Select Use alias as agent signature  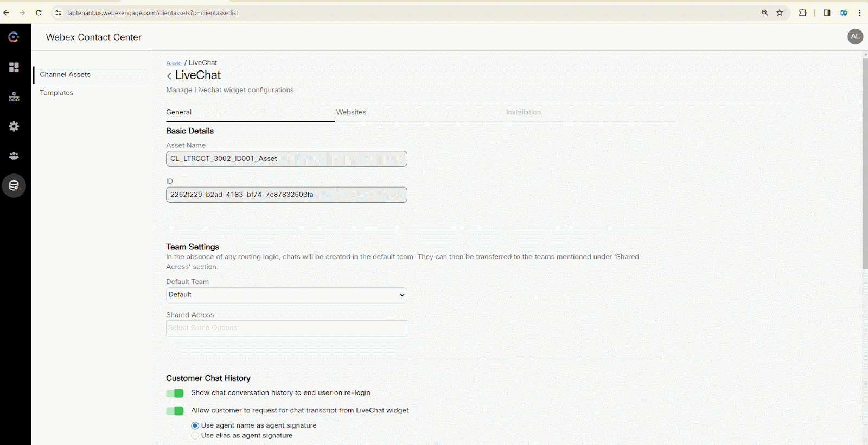coord(195,436)
